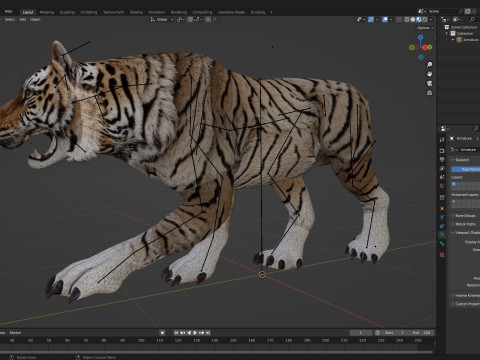
Task: Click the jump to end button
Action: point(208,333)
